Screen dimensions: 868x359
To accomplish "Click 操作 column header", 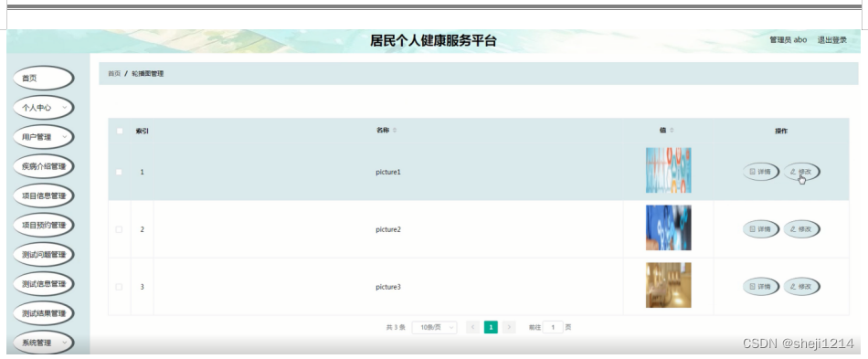I will point(781,132).
